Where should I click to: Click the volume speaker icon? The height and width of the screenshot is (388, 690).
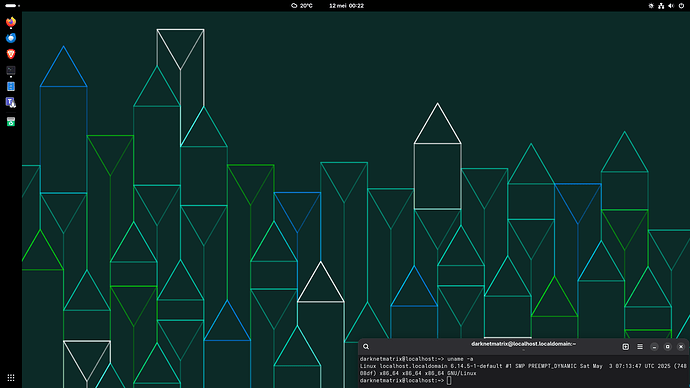click(x=671, y=6)
